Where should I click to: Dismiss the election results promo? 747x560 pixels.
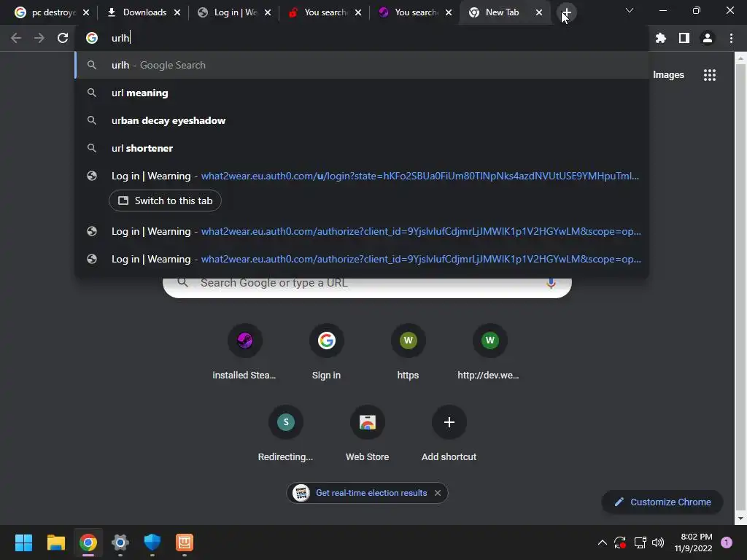[x=438, y=493]
